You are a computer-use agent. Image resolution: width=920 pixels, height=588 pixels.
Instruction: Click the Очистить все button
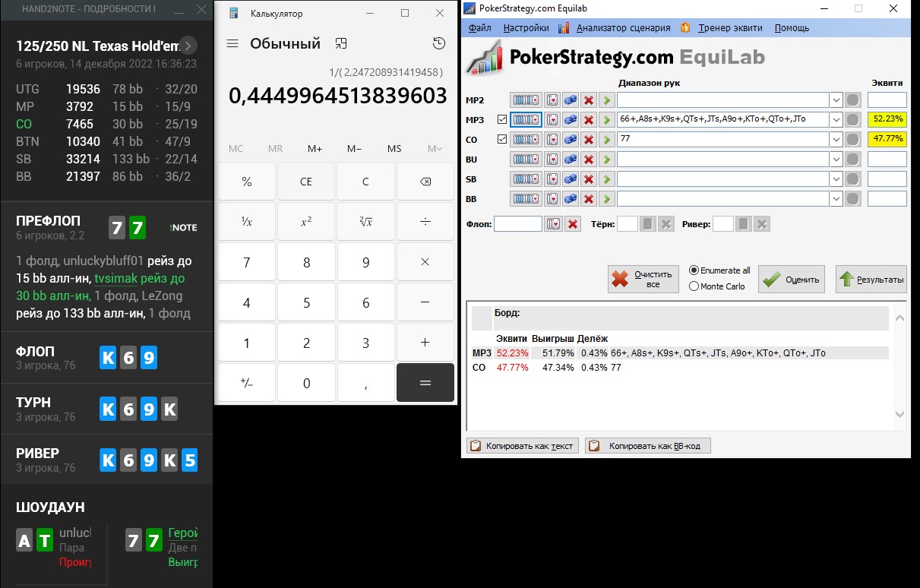pyautogui.click(x=643, y=279)
